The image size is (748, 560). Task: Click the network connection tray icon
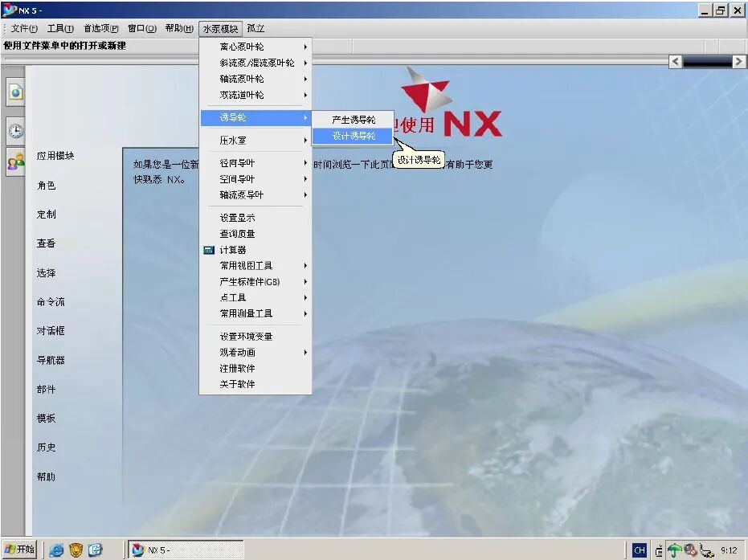pos(707,550)
